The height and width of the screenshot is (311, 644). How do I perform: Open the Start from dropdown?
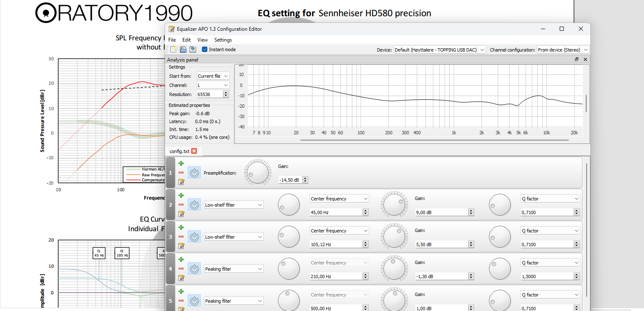pos(213,76)
